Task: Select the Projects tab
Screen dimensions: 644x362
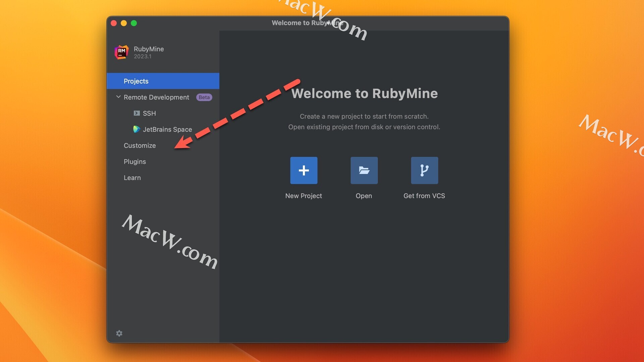Action: tap(163, 81)
